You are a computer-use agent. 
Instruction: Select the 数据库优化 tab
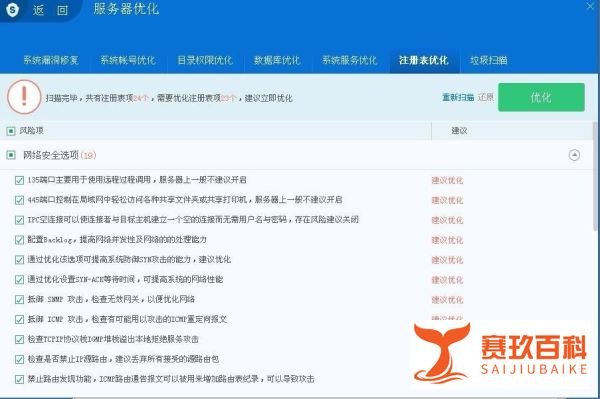coord(277,60)
